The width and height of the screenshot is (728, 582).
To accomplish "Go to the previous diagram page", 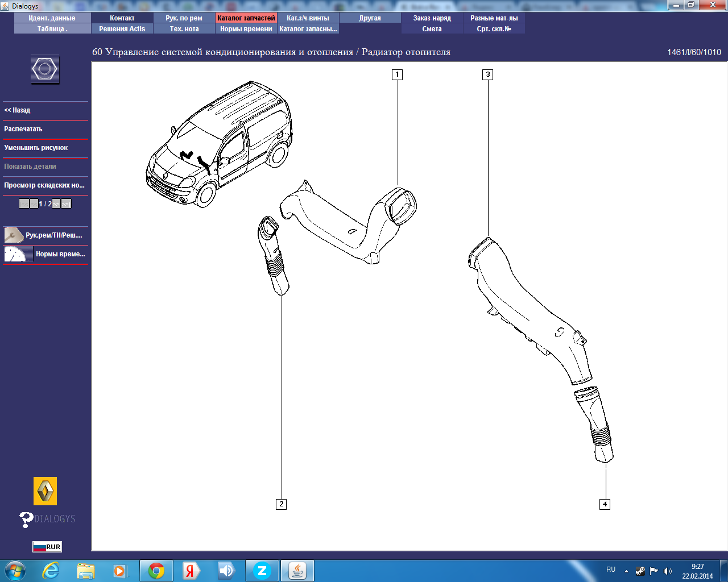I will click(x=34, y=203).
